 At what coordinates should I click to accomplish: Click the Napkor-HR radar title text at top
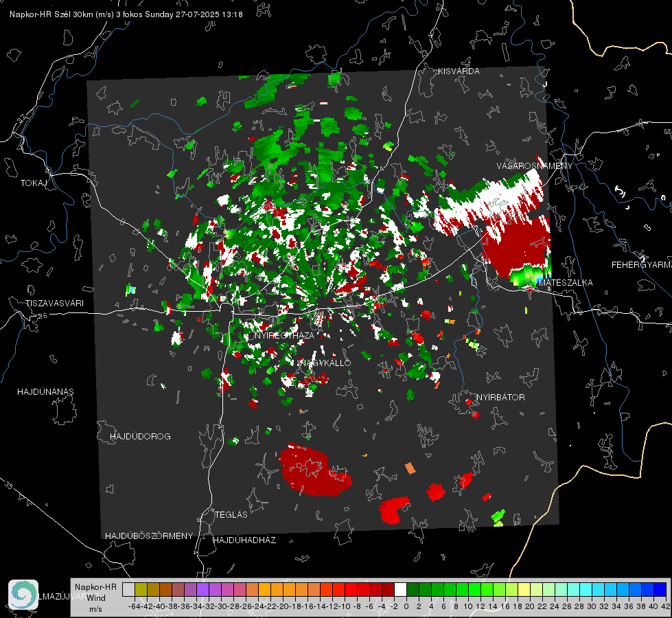[x=126, y=14]
